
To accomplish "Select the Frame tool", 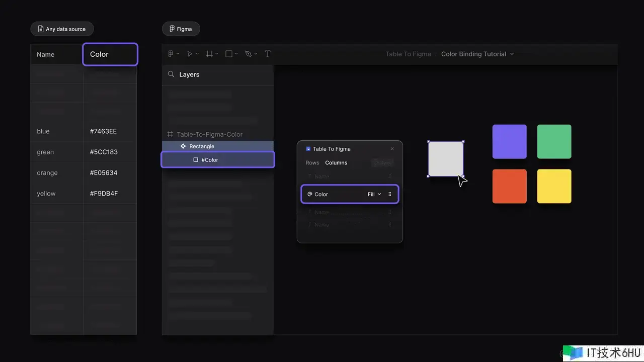I will click(x=209, y=54).
